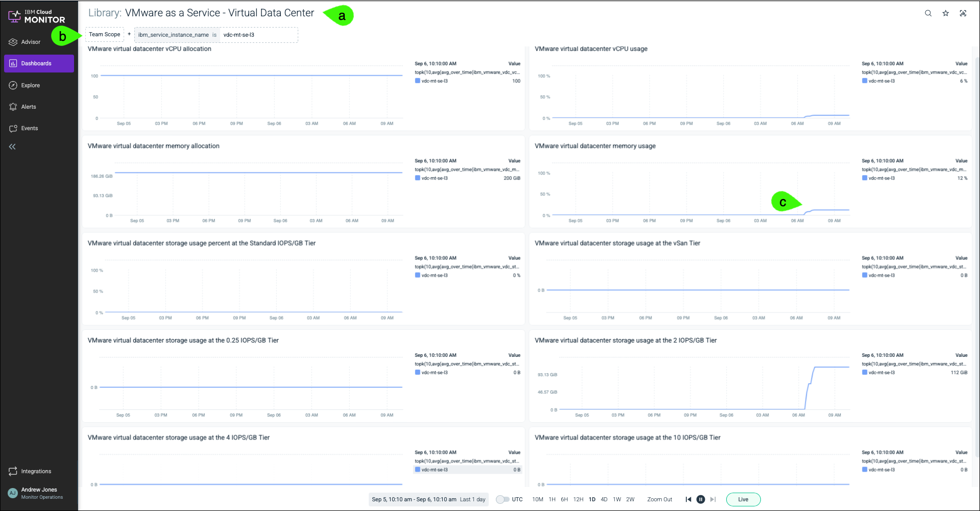Viewport: 980px width, 511px height.
Task: Collapse the sidebar with double chevron
Action: click(12, 147)
